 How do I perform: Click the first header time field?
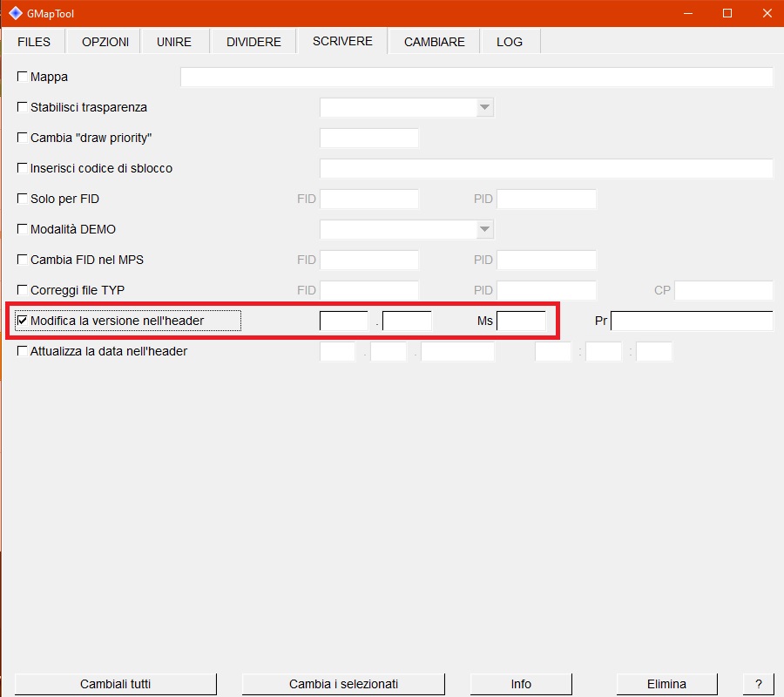552,351
